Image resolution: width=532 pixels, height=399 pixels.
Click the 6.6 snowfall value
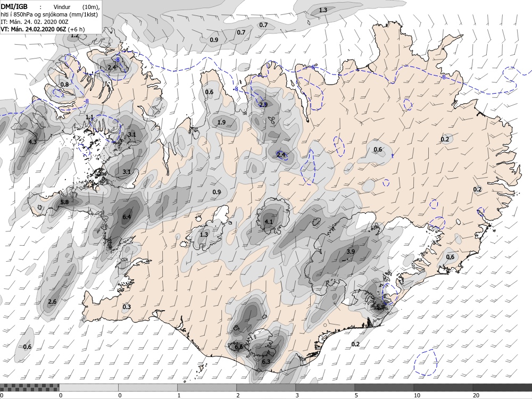tap(239, 347)
